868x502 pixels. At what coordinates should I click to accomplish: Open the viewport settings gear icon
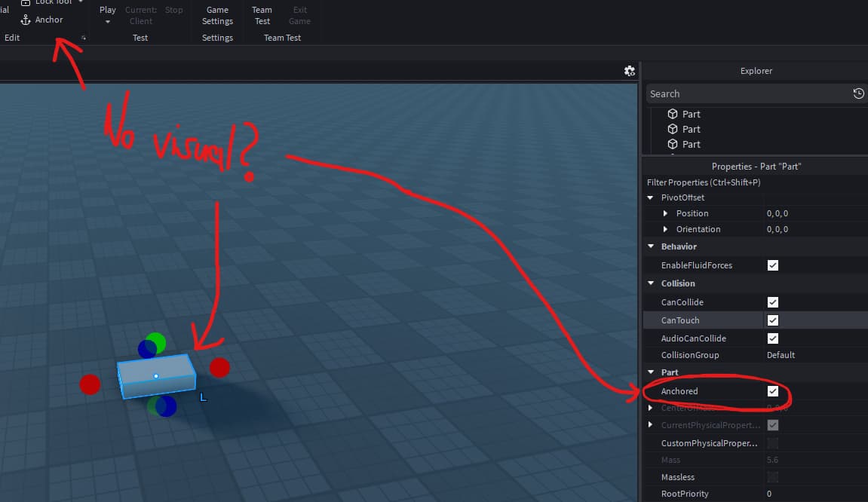click(x=630, y=70)
